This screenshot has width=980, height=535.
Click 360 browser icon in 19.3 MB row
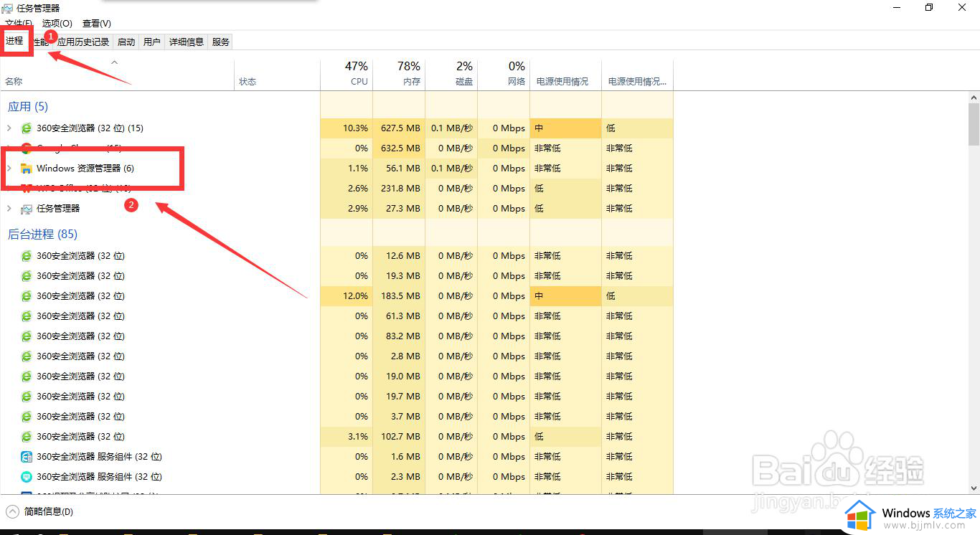tap(27, 276)
